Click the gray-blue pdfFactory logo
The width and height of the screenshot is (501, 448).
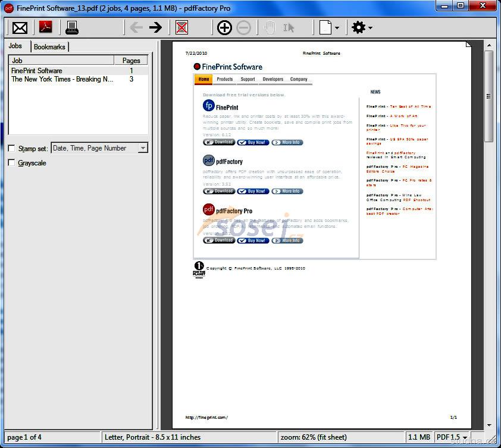(x=209, y=160)
